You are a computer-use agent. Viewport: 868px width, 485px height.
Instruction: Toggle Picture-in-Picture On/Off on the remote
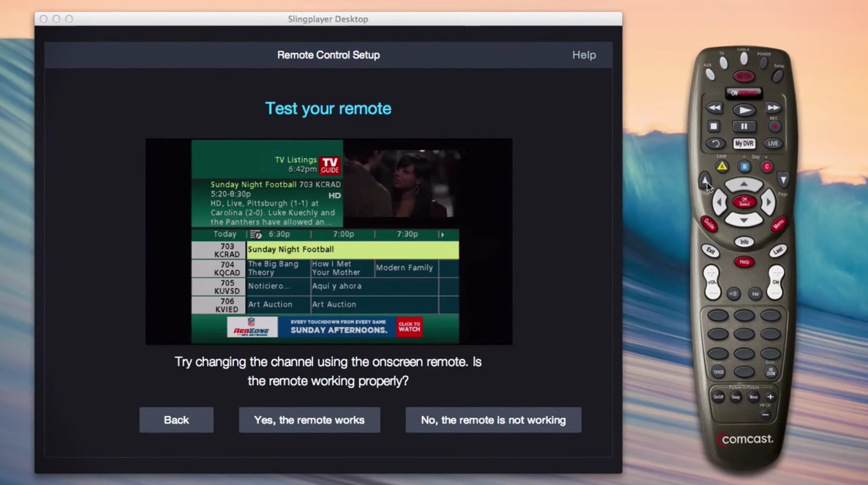719,397
